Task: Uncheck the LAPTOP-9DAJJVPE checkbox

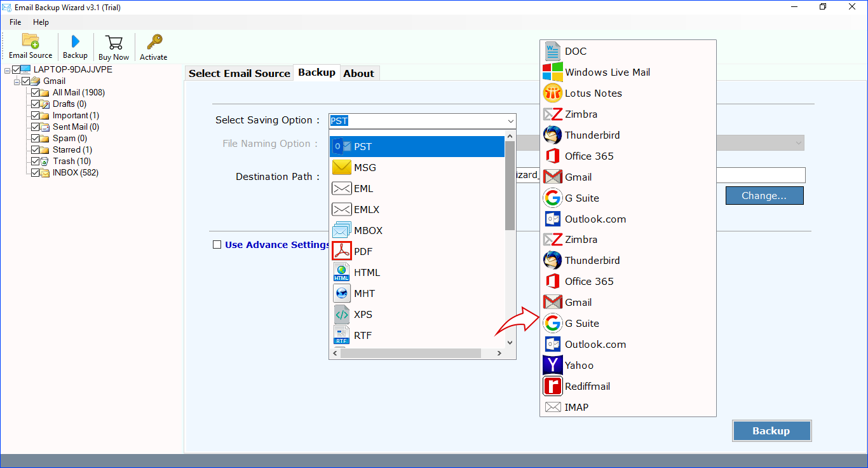Action: [16, 69]
